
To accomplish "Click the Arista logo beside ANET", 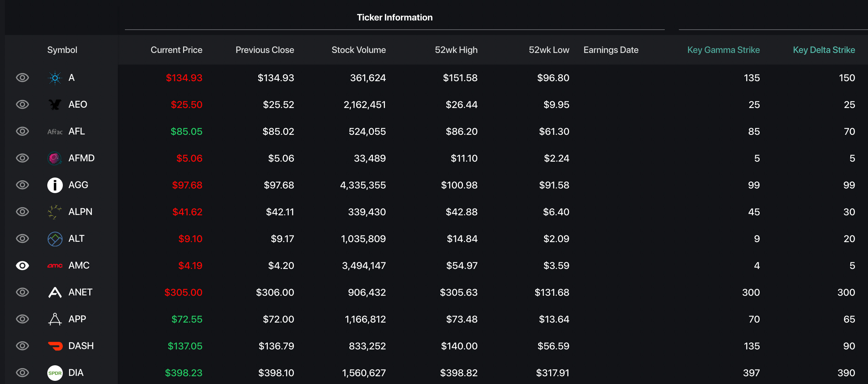I will (x=55, y=292).
